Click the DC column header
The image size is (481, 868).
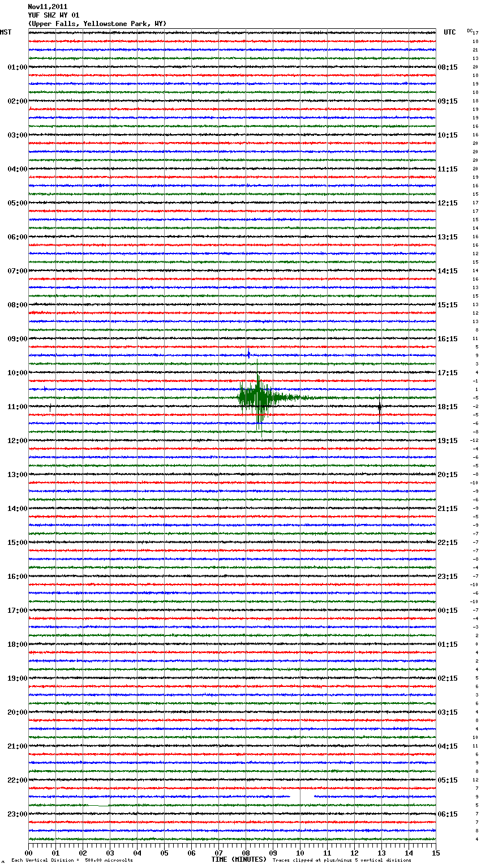470,31
